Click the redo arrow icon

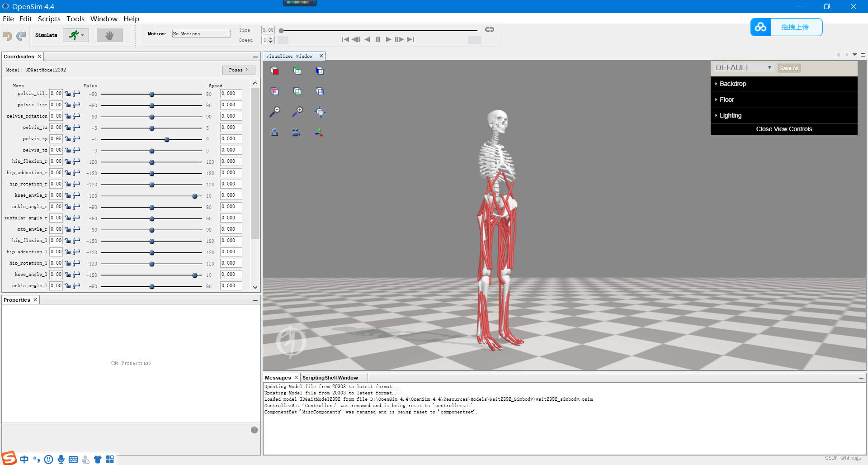point(21,35)
